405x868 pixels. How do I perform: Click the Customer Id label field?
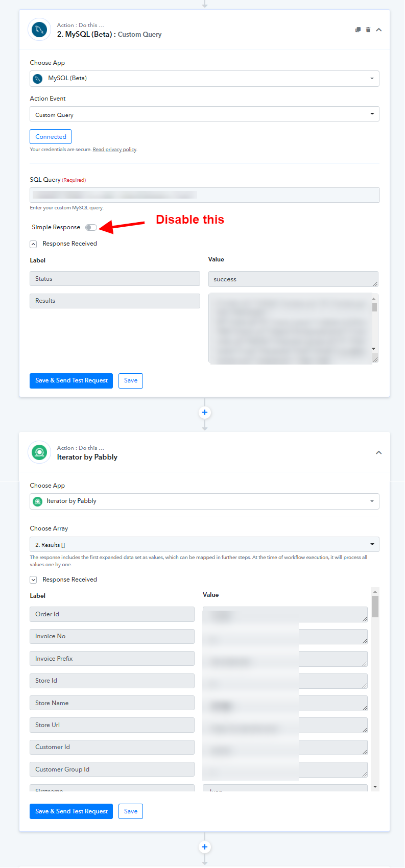coord(112,747)
